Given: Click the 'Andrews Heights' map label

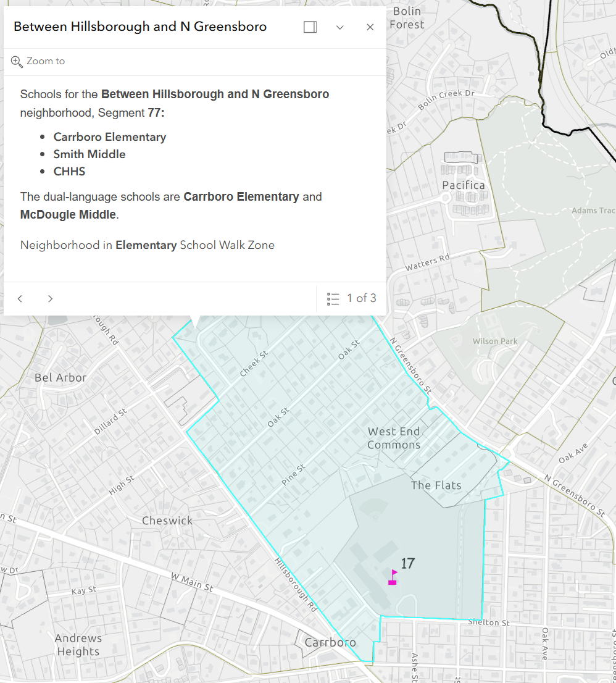Looking at the screenshot, I should (x=78, y=645).
